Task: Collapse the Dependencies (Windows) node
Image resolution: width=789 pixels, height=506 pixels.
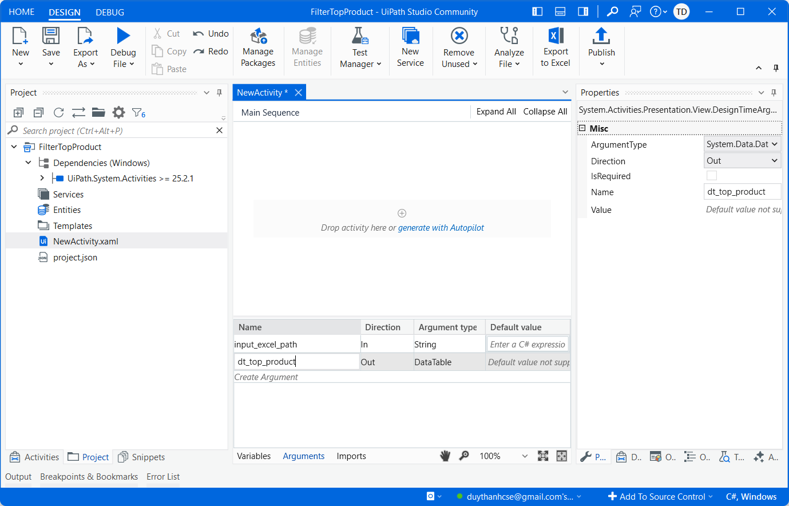Action: [29, 162]
